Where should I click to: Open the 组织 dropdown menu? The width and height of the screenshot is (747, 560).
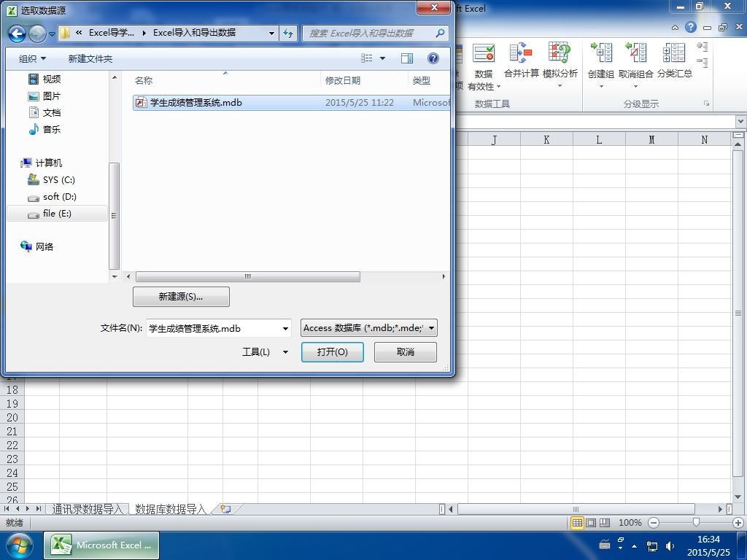(x=32, y=58)
